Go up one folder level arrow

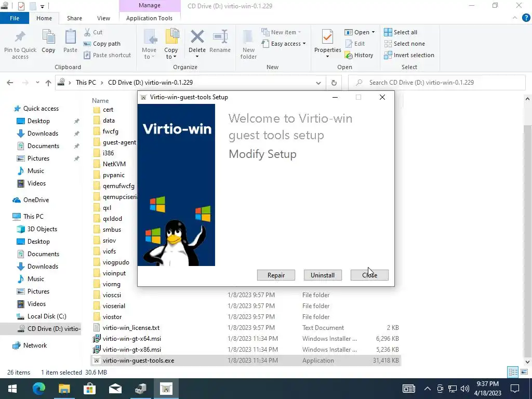[48, 83]
